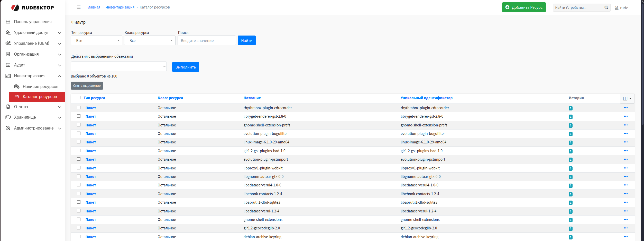Open Наличие ресурсов via its briefcase icon

(x=17, y=87)
